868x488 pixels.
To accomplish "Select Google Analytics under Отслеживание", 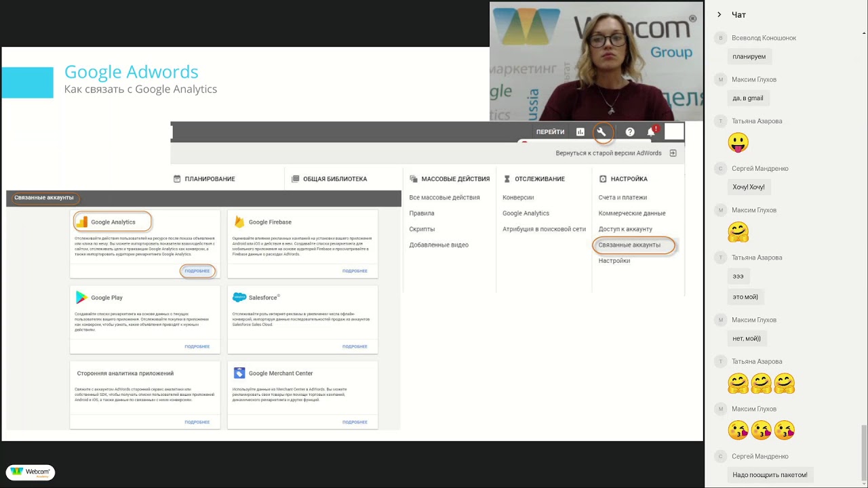I will 526,213.
